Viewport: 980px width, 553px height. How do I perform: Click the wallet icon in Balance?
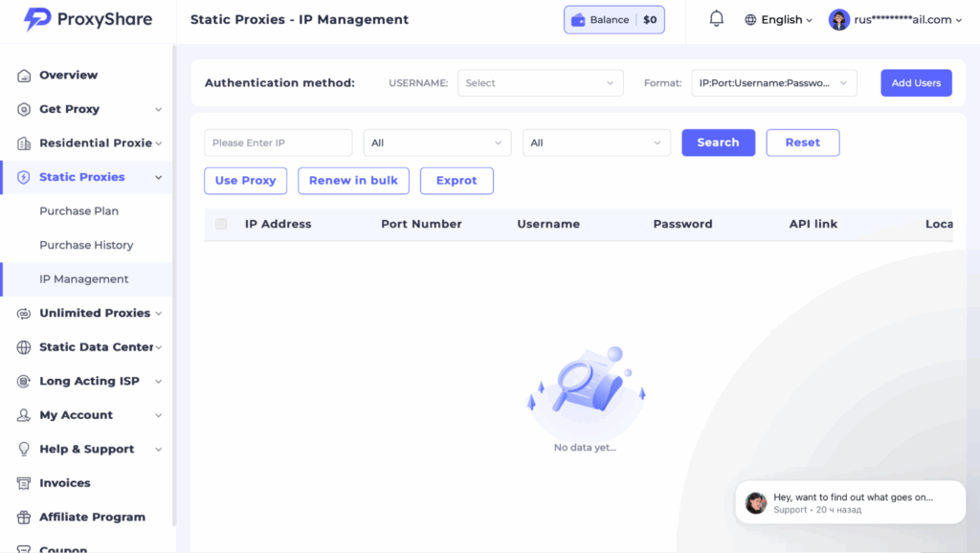pos(578,20)
